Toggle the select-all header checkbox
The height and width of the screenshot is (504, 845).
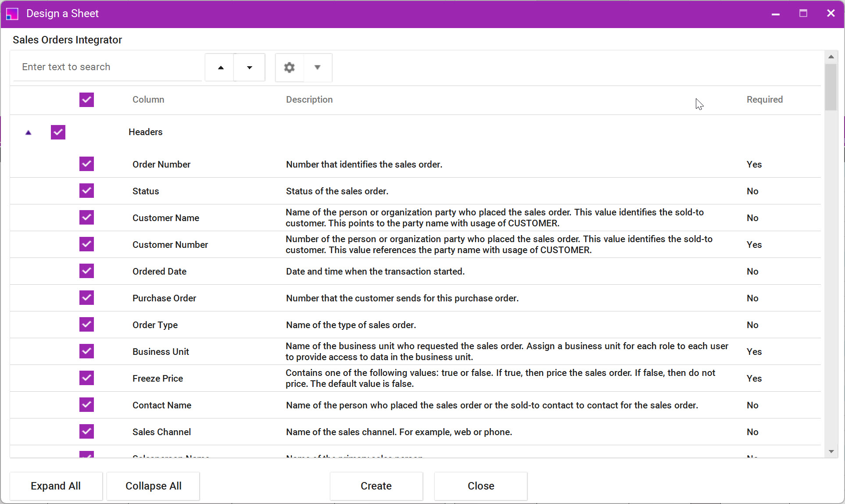tap(86, 100)
